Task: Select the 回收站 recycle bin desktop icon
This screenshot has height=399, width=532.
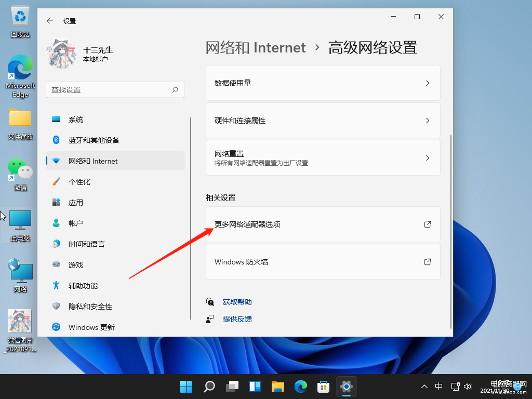Action: [x=20, y=22]
